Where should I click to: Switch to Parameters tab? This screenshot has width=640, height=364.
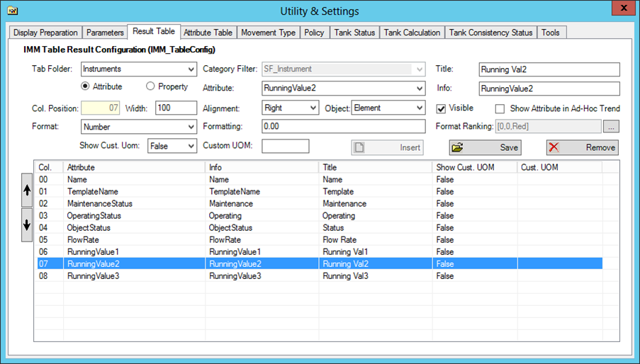(x=105, y=33)
